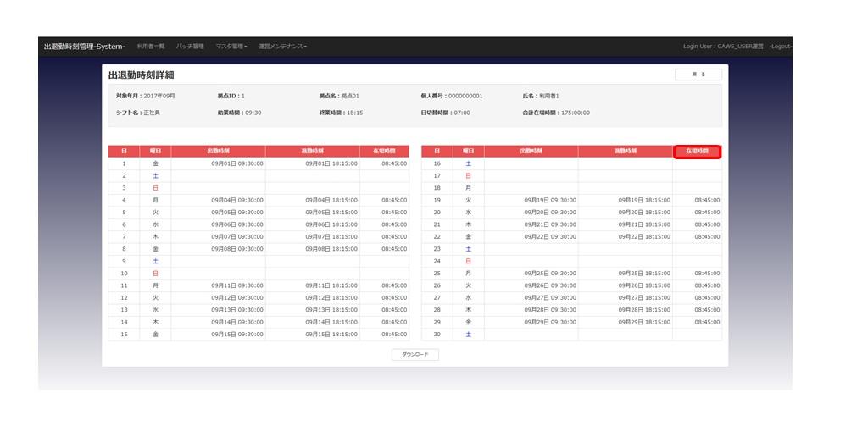
Task: Click the Logout link
Action: tap(781, 46)
